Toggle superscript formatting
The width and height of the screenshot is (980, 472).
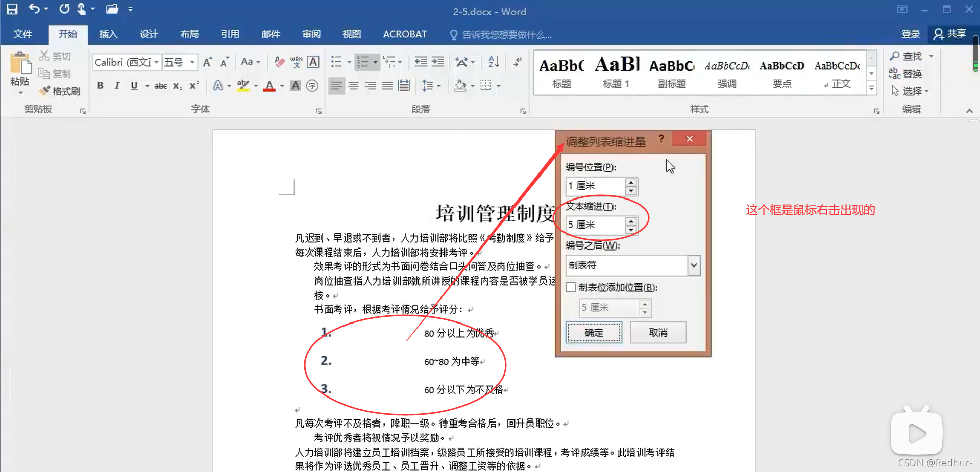[193, 85]
